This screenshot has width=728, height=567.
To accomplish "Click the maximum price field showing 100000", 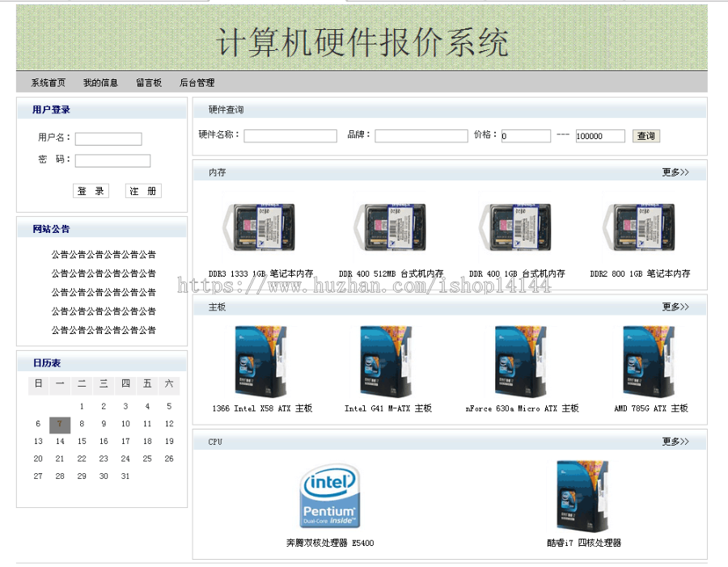I will [600, 136].
